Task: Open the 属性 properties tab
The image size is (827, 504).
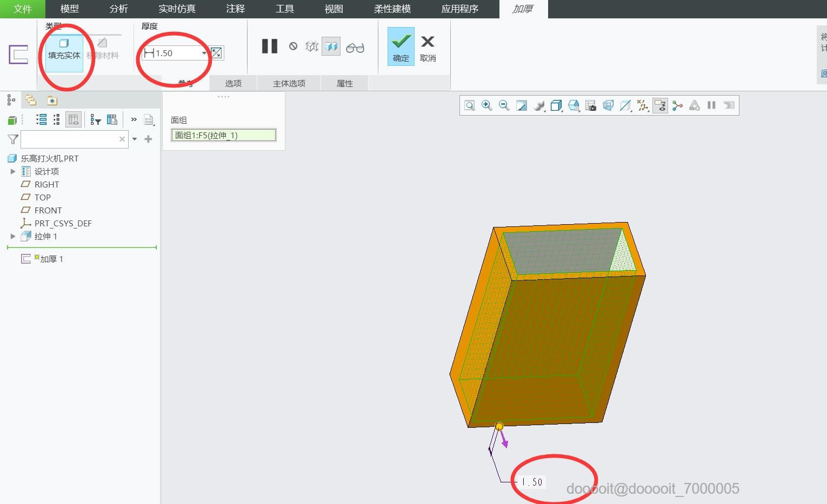Action: tap(345, 83)
